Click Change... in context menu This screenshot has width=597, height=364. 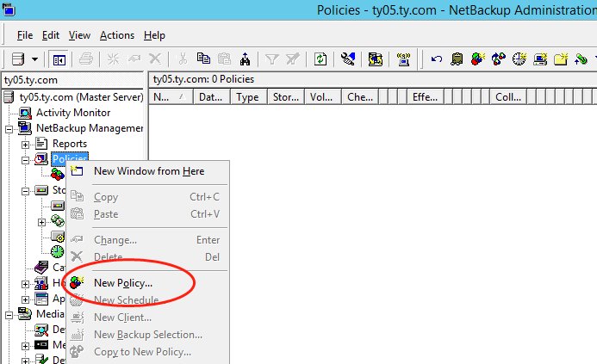pyautogui.click(x=148, y=240)
